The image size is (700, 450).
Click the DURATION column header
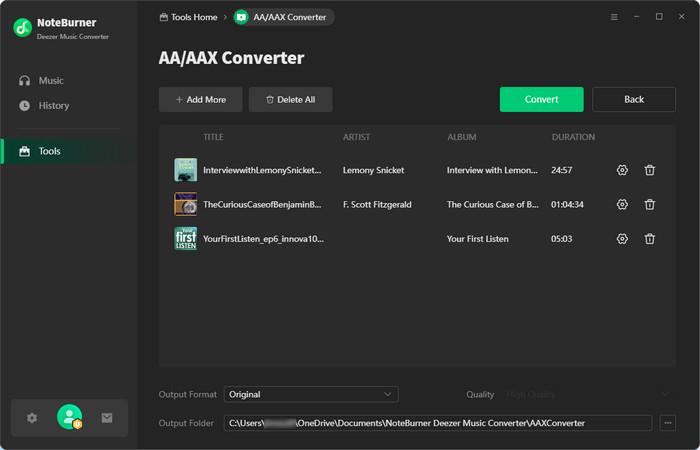[573, 137]
